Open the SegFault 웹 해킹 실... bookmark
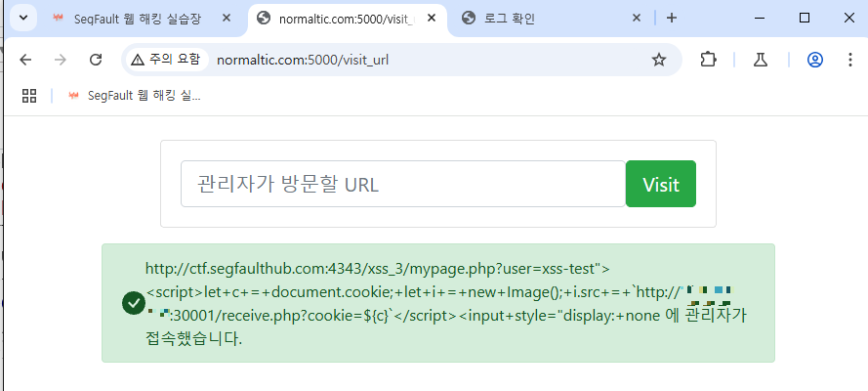The height and width of the screenshot is (391, 868). [x=134, y=96]
